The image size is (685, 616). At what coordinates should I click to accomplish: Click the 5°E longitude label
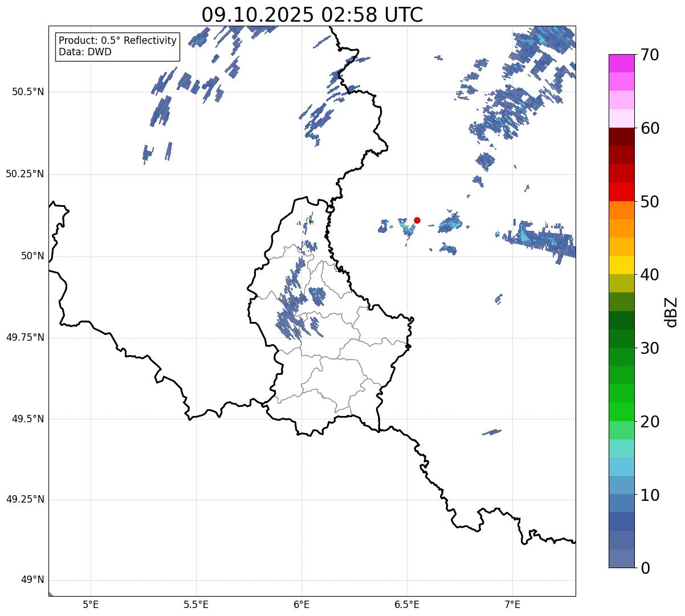[x=91, y=604]
